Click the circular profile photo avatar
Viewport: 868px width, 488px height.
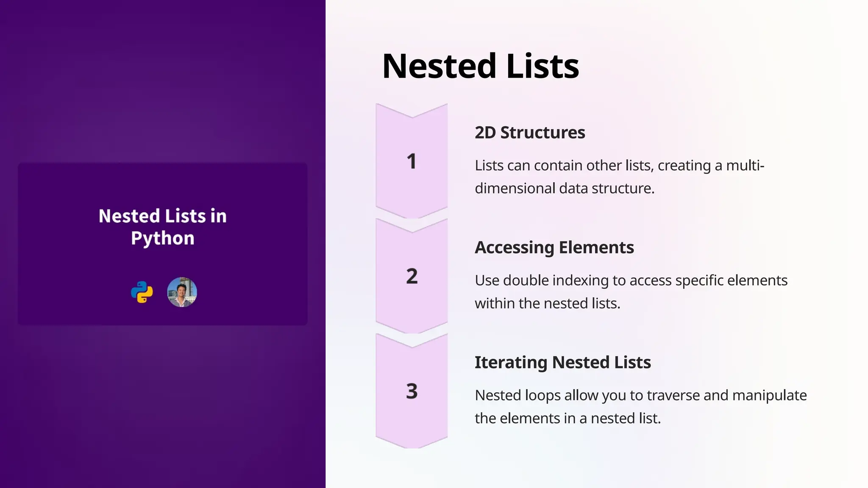tap(182, 292)
